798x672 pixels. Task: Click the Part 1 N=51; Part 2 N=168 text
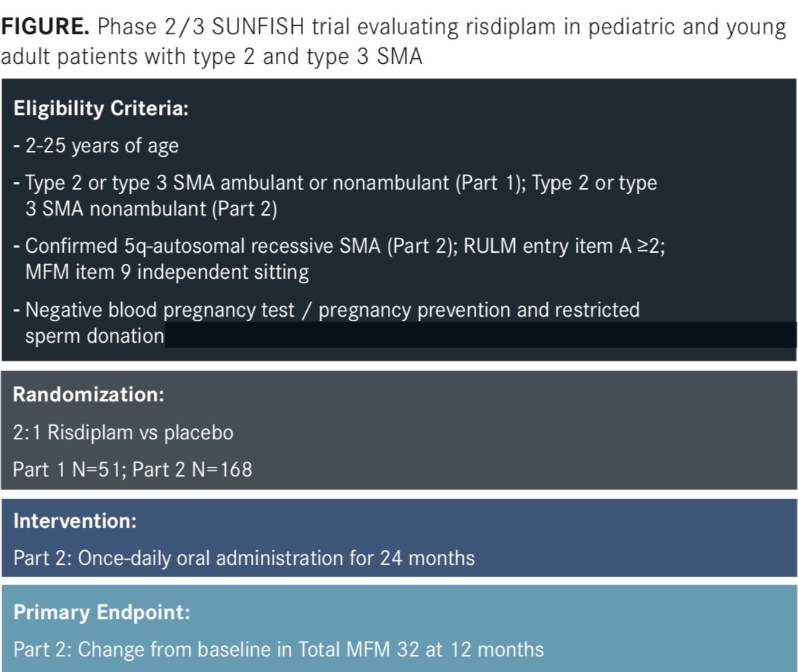click(x=132, y=469)
